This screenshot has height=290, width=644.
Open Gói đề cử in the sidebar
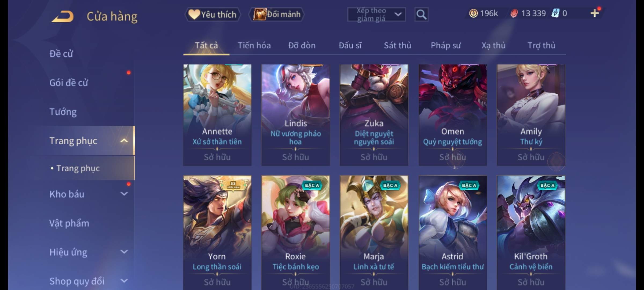[x=69, y=83]
